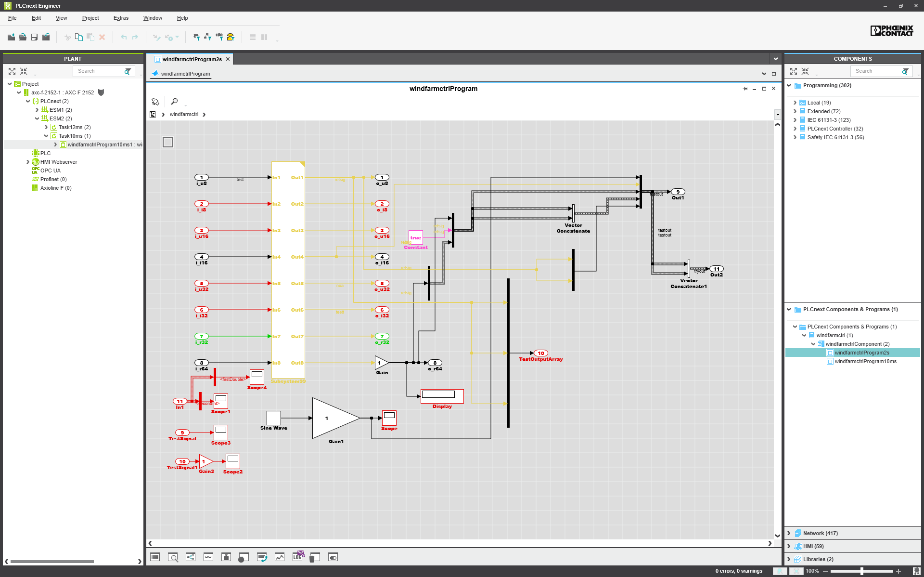Click the PLANT panel horizontal scrollbar
Viewport: 924px width, 577px height.
click(x=52, y=562)
